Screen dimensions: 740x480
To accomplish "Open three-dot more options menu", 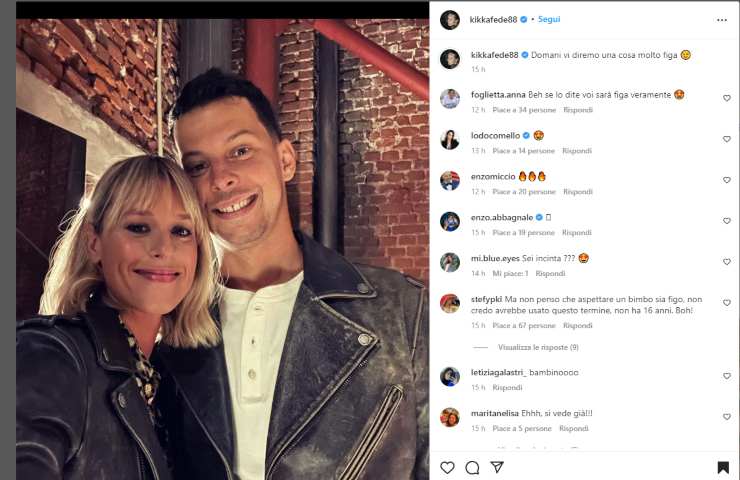I will click(x=722, y=19).
